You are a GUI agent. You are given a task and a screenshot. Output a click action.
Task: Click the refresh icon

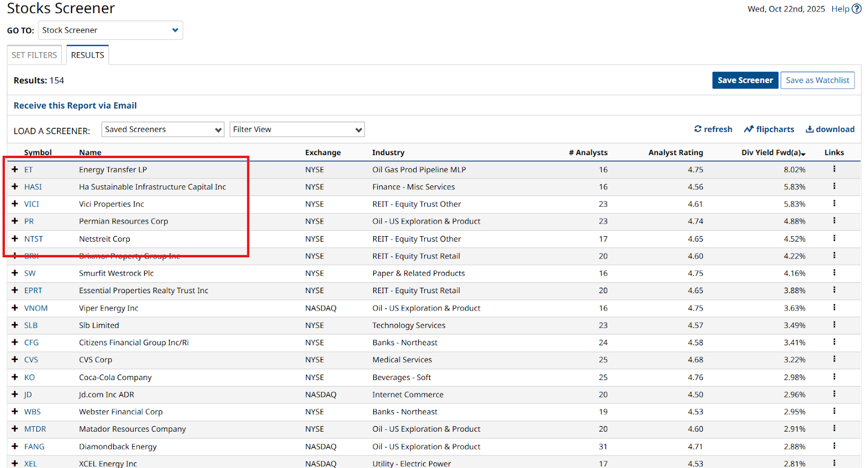click(x=698, y=129)
